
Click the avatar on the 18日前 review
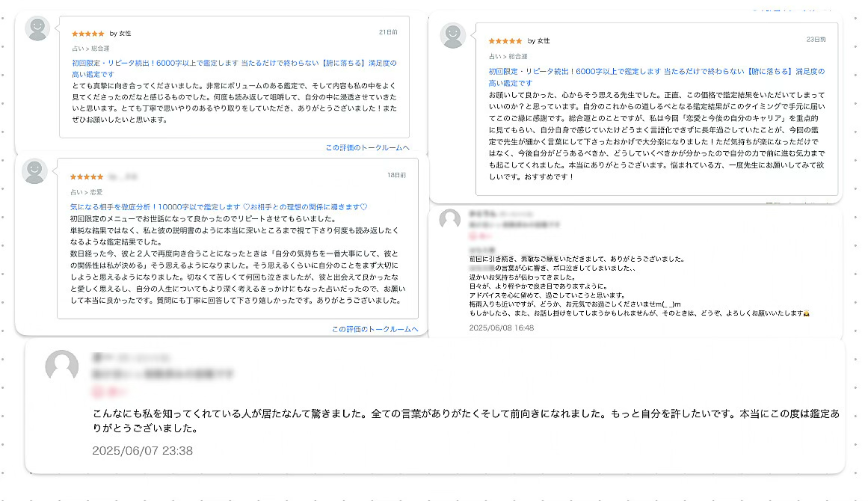[x=35, y=171]
